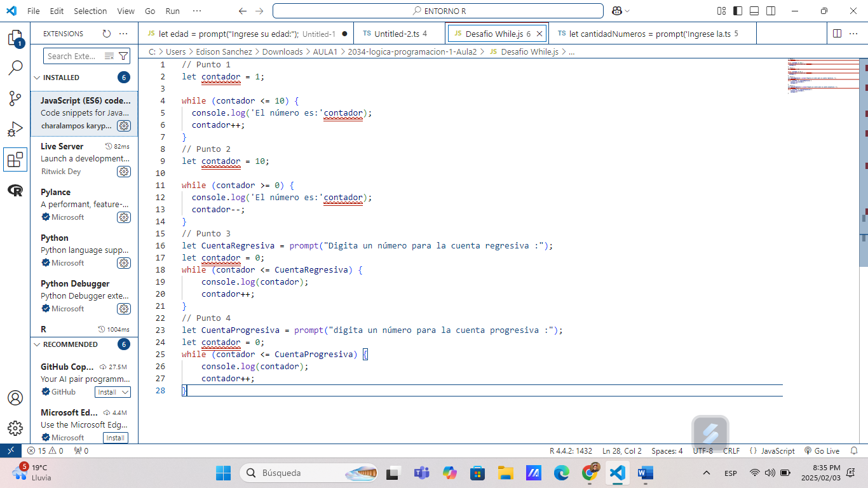Manage Pylance extension gear
This screenshot has height=488, width=868.
tap(124, 217)
